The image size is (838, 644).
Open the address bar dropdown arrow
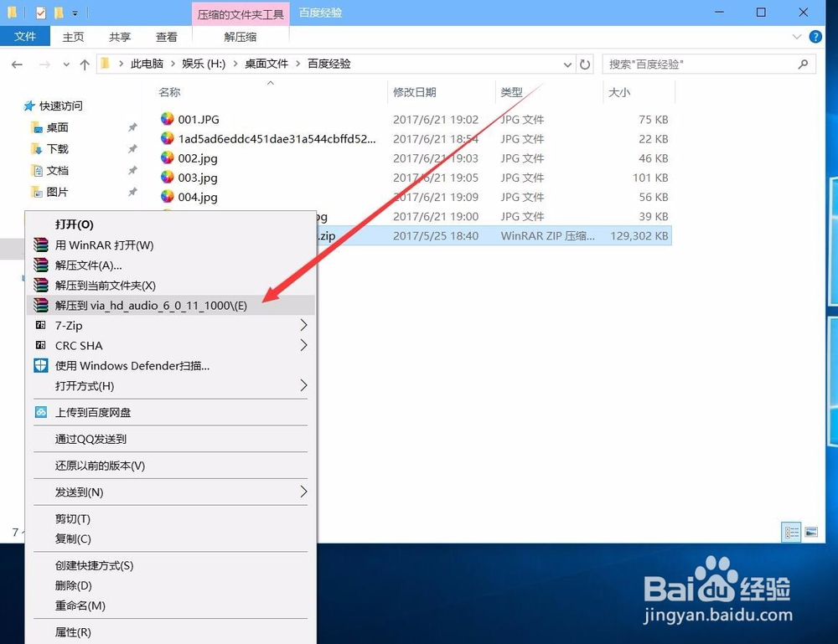pos(567,64)
